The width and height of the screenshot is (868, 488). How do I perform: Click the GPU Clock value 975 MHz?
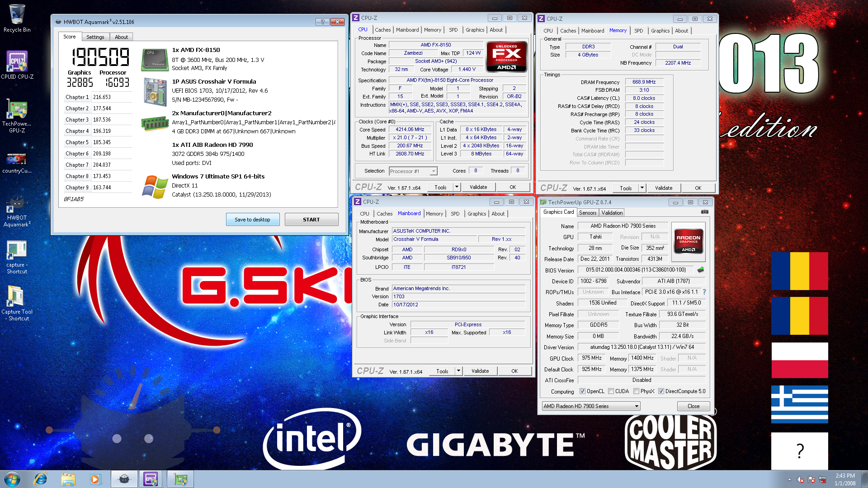pos(591,358)
